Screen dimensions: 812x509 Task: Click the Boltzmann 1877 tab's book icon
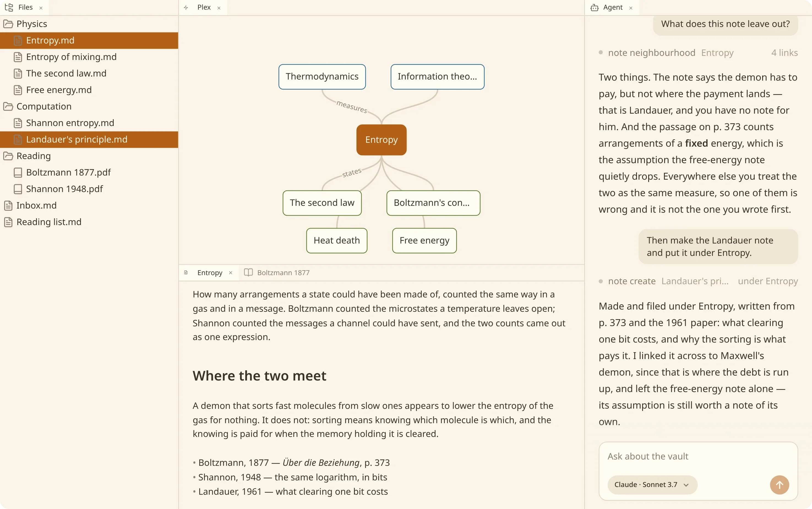coord(248,272)
